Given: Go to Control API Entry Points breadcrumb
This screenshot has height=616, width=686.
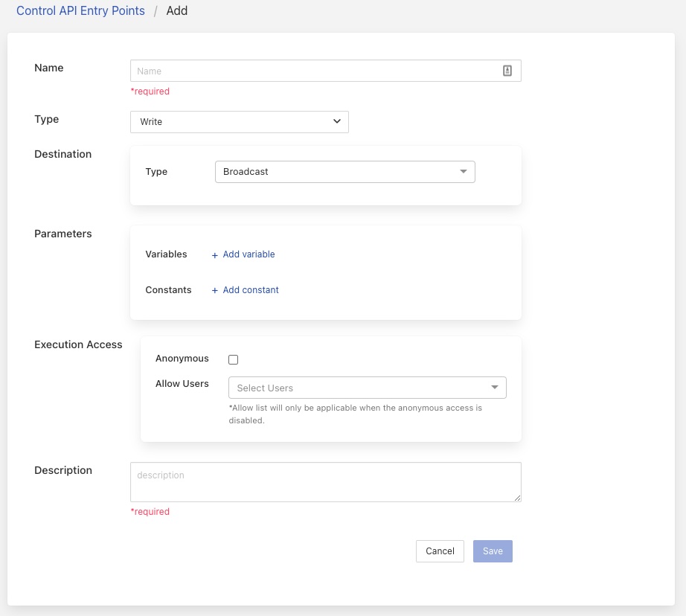Looking at the screenshot, I should [x=80, y=11].
